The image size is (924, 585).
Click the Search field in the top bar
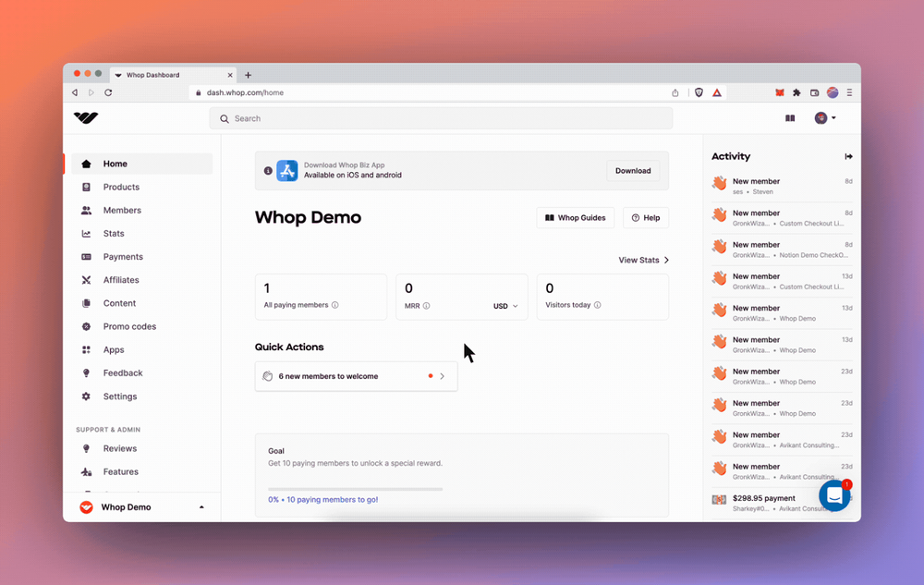point(442,118)
